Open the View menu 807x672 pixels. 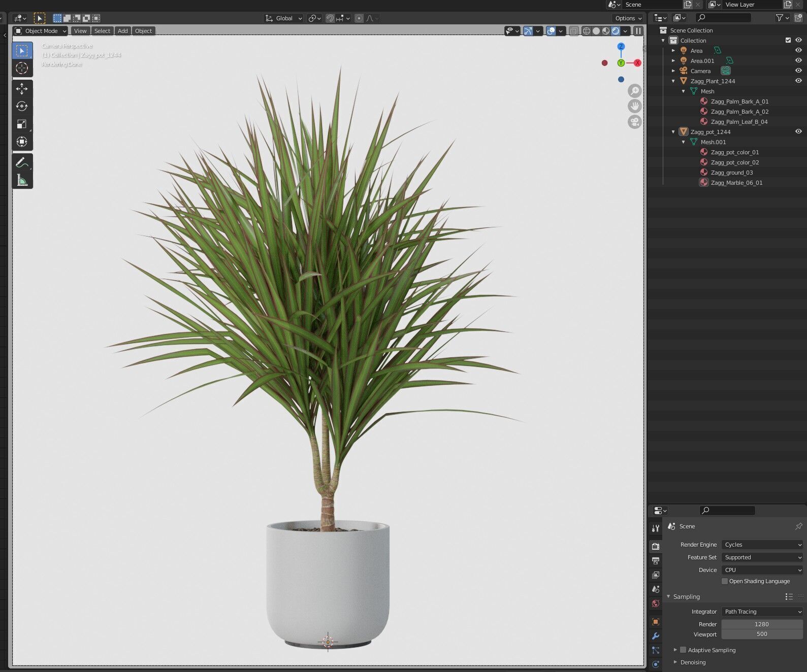(80, 31)
